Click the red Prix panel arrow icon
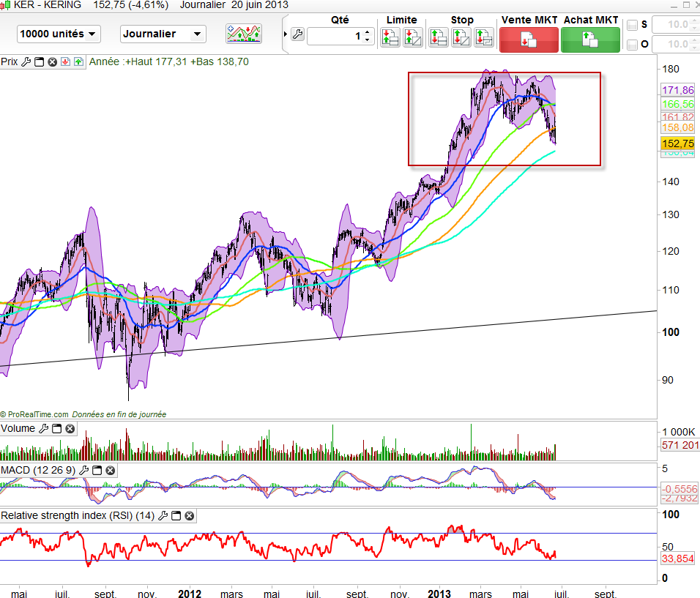Viewport: 700px width, 598px height. tap(65, 62)
